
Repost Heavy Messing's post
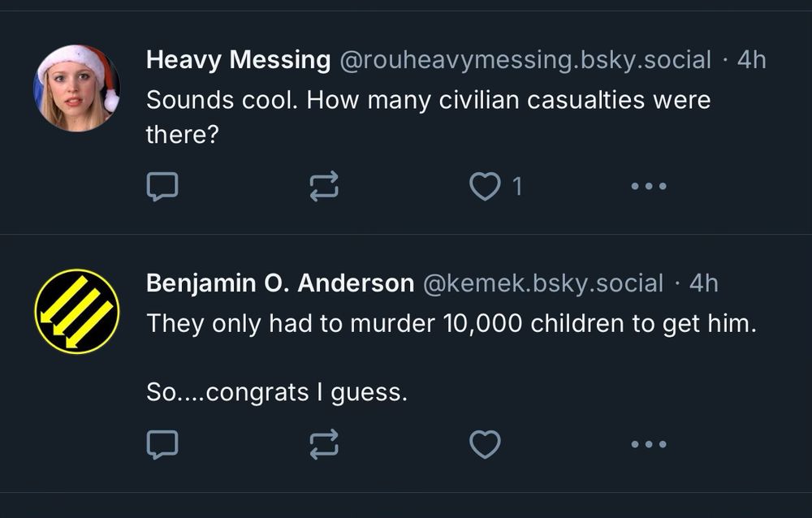tap(324, 187)
